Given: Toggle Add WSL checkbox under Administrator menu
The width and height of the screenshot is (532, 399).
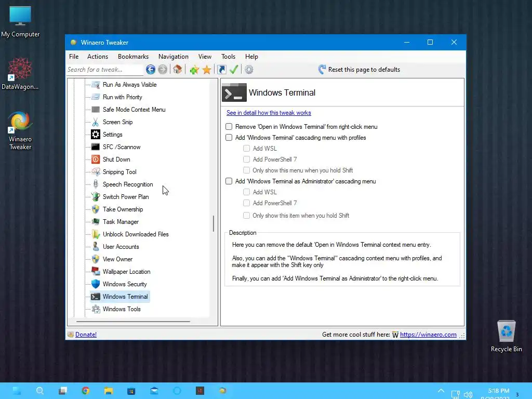Looking at the screenshot, I should click(247, 192).
